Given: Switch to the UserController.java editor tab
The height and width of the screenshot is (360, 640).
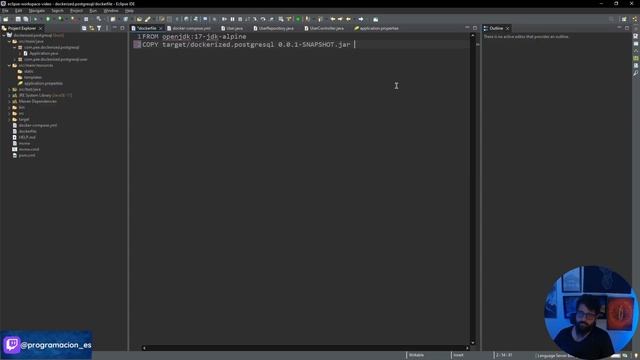Looking at the screenshot, I should coord(324,28).
